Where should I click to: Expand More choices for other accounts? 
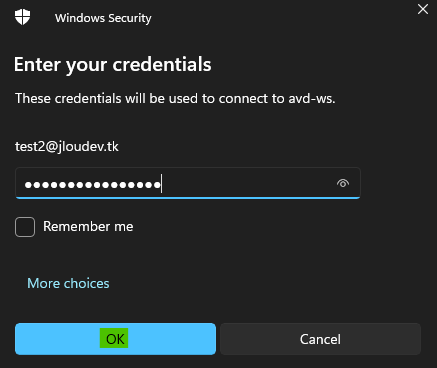coord(68,283)
